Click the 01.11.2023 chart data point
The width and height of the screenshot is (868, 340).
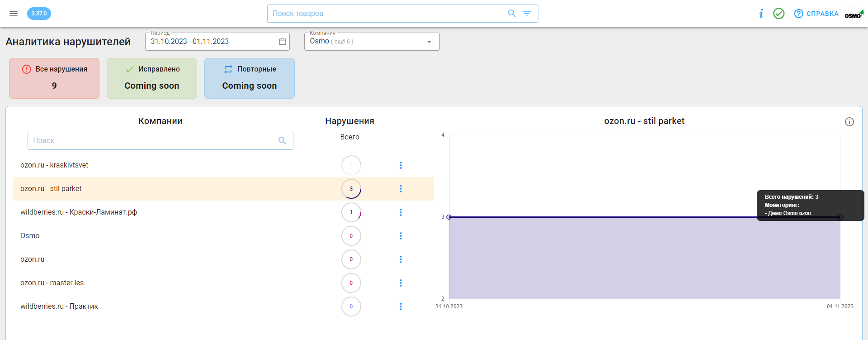[x=840, y=217]
